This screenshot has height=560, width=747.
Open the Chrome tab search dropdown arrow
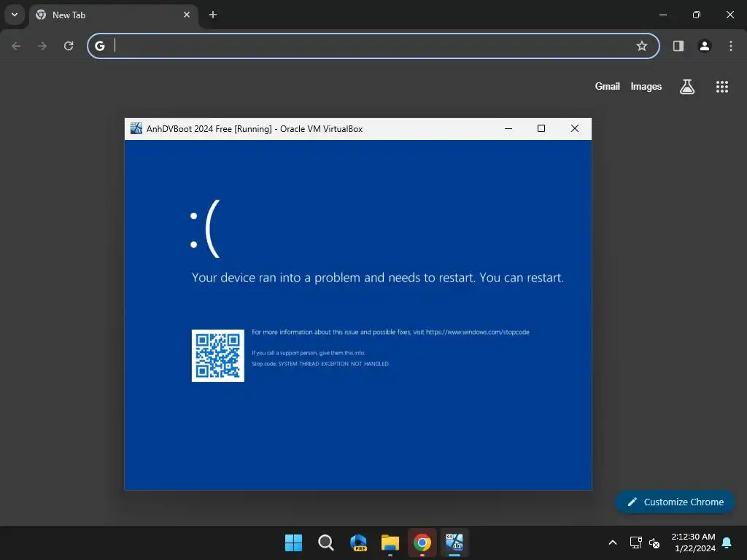(x=15, y=15)
